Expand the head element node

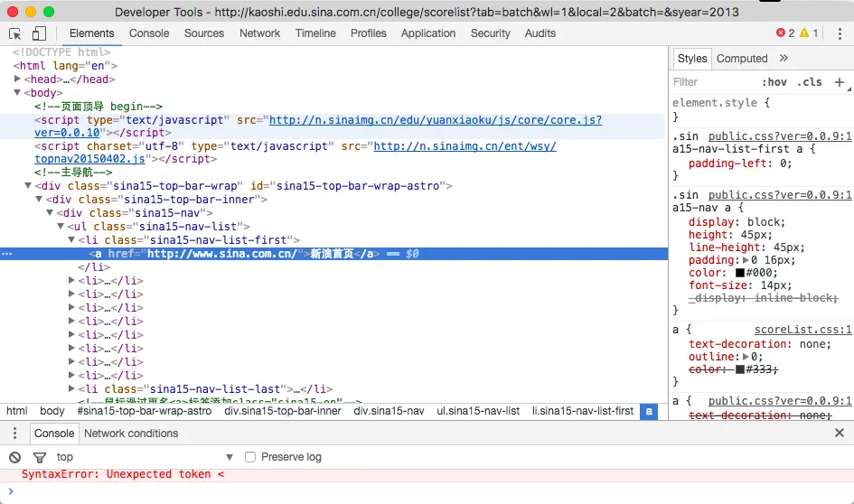(x=17, y=79)
